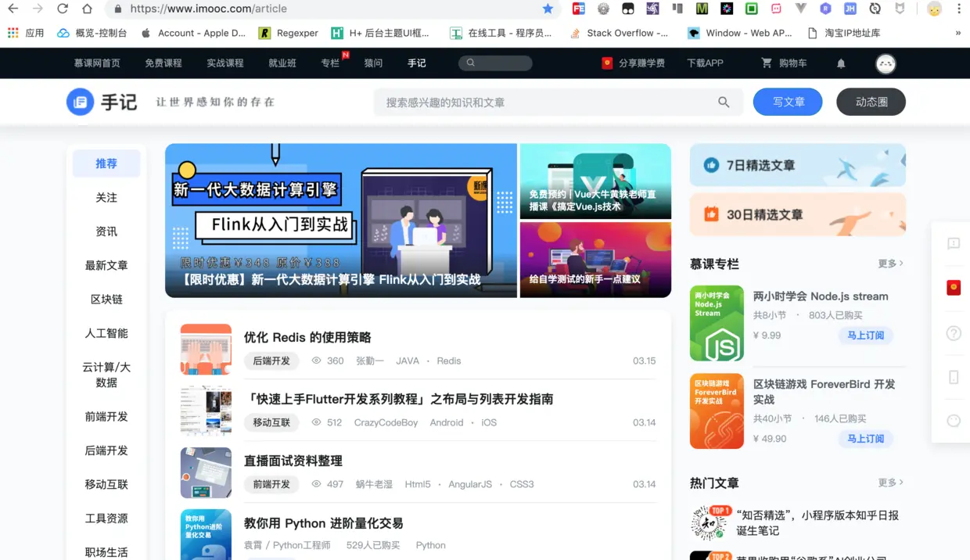The image size is (970, 560).
Task: Click the search magnifier in 手记 search box
Action: point(724,102)
